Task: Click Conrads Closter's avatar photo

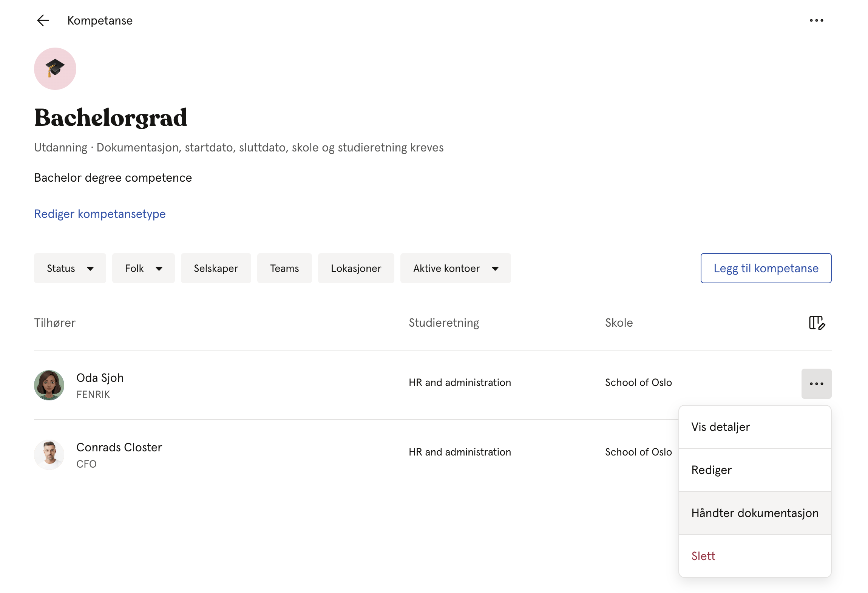Action: click(x=49, y=454)
